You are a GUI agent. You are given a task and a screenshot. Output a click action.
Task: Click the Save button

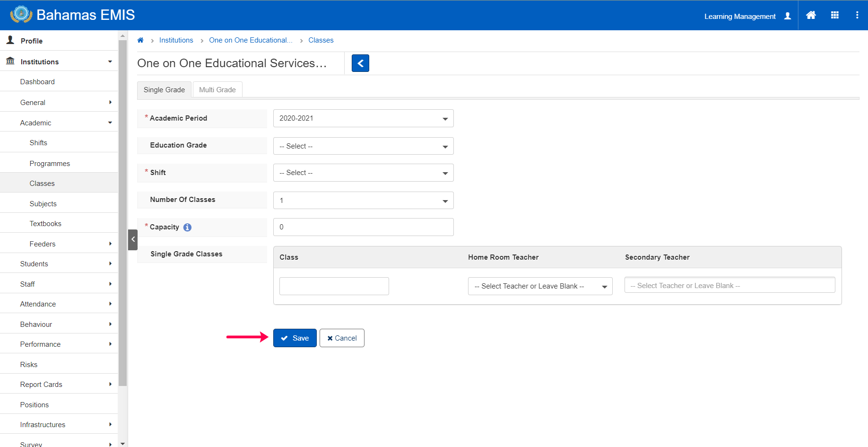click(x=295, y=338)
